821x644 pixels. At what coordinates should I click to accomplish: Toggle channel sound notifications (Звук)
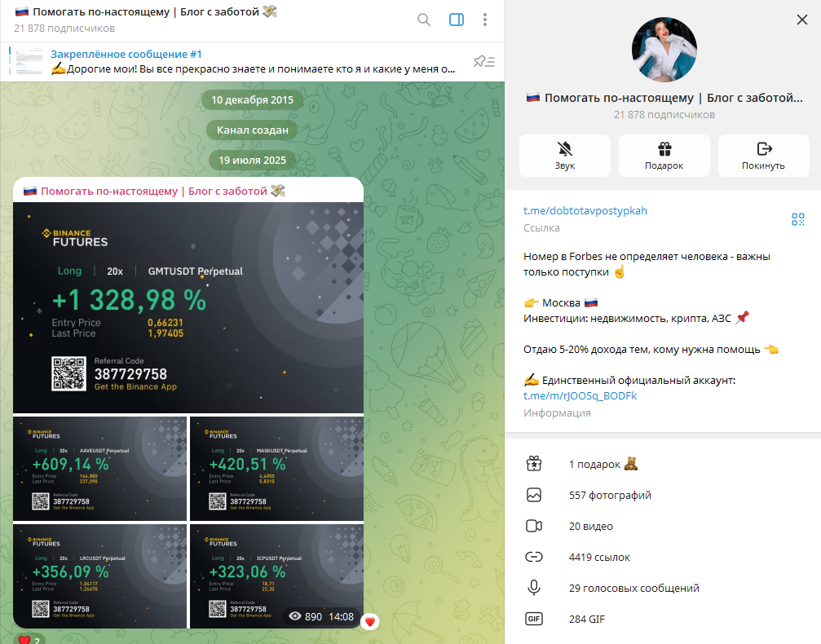(x=565, y=156)
